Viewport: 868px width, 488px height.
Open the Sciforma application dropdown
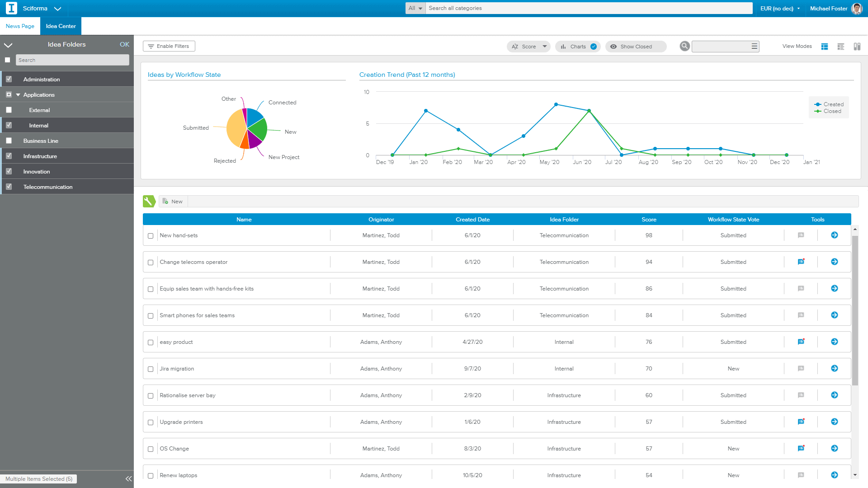pyautogui.click(x=57, y=9)
